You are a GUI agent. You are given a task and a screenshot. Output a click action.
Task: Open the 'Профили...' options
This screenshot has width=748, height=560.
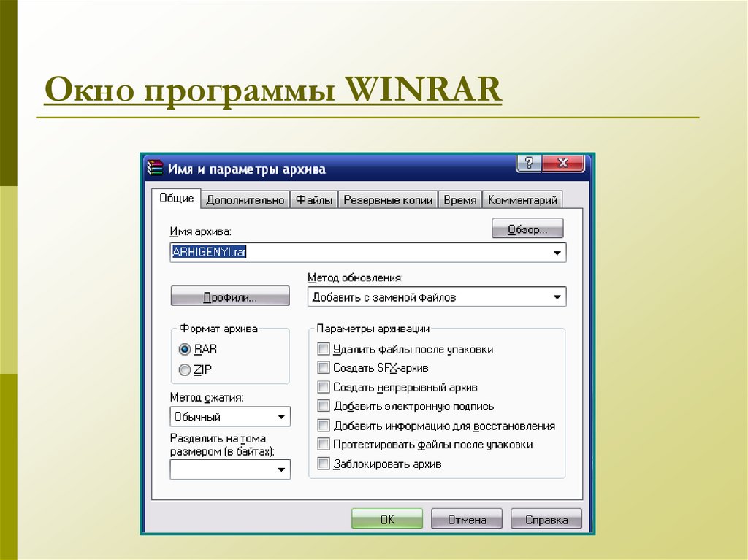229,296
